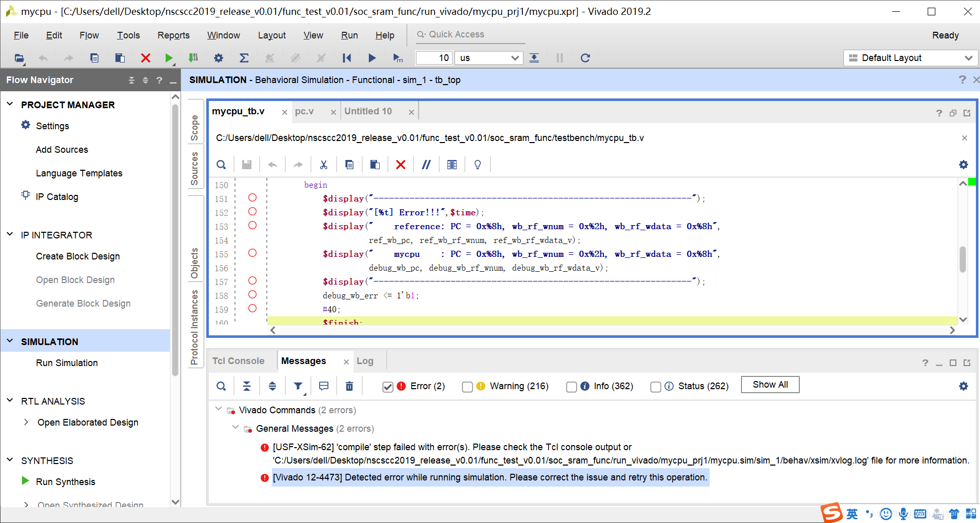Click Run Synthesis in Flow Navigator
This screenshot has height=523, width=980.
[x=66, y=482]
